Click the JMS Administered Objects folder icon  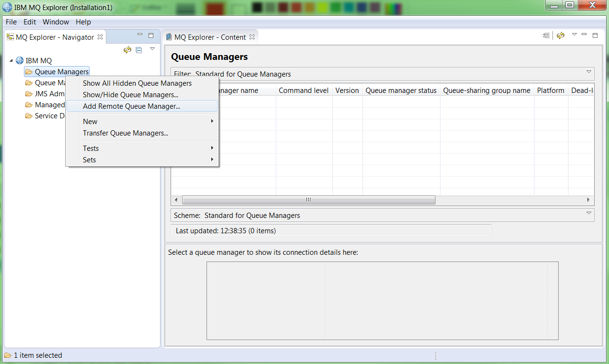pos(28,93)
